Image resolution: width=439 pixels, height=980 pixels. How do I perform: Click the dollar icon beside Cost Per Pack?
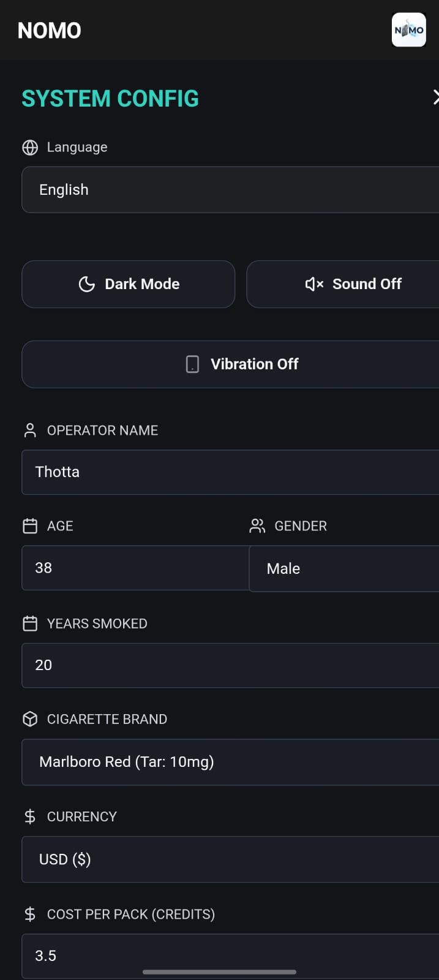tap(30, 914)
